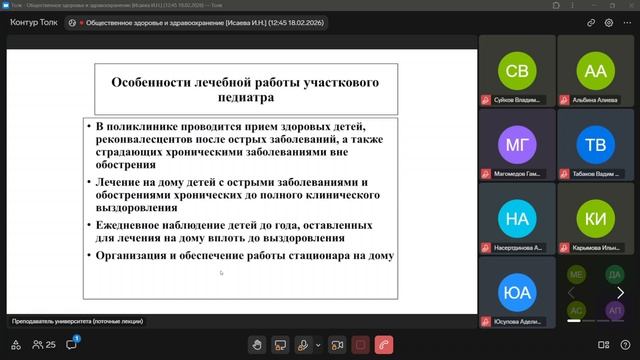Click muted mic icon on Насертдинова tile
This screenshot has width=640, height=360.
tap(486, 248)
